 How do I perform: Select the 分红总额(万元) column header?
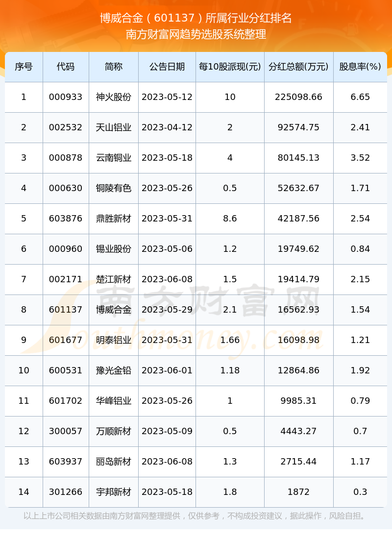[x=298, y=67]
